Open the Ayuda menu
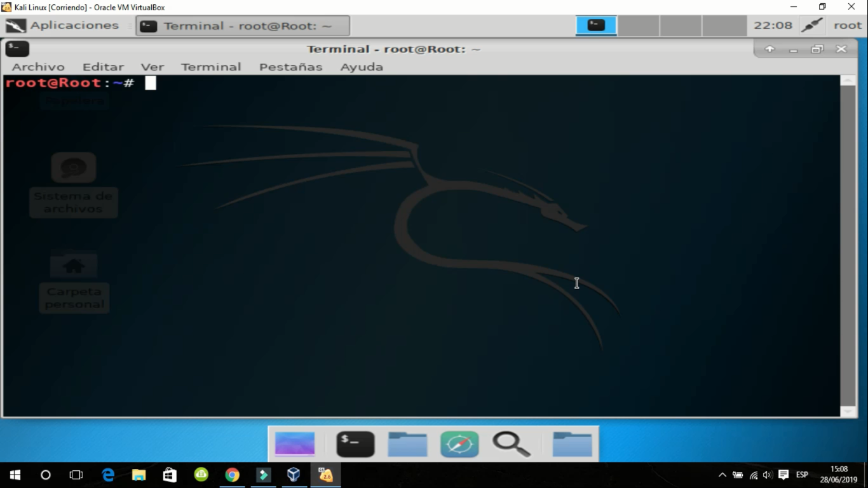This screenshot has height=488, width=868. [362, 67]
